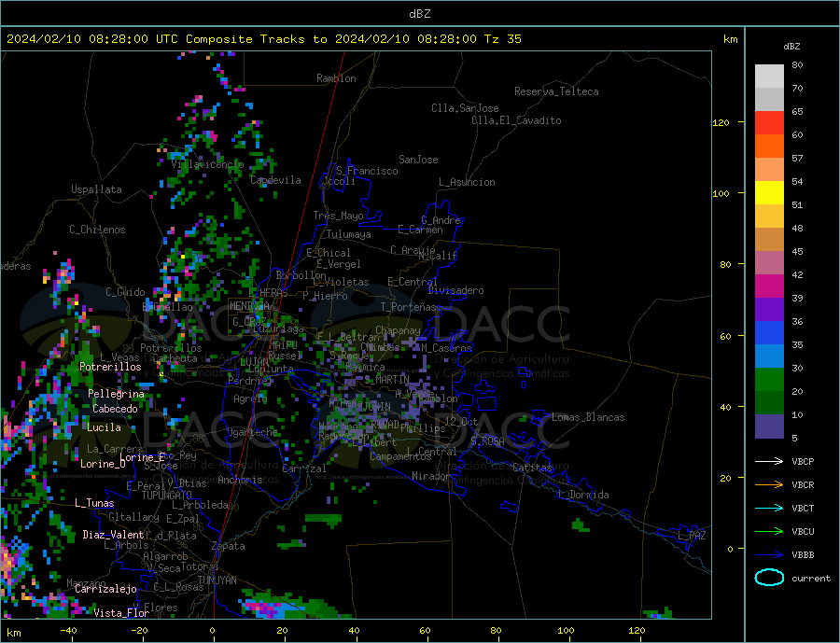Click the 'Lorine_O' map label

[103, 464]
